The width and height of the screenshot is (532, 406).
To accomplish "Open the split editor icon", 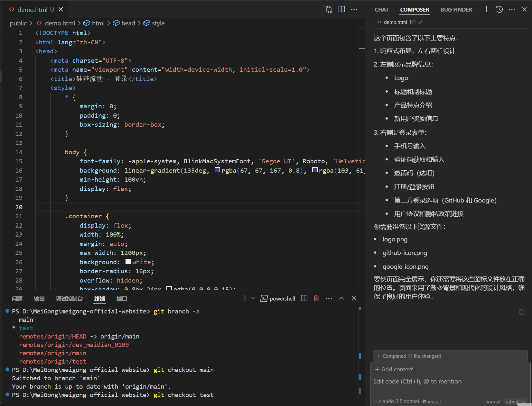I will (342, 9).
